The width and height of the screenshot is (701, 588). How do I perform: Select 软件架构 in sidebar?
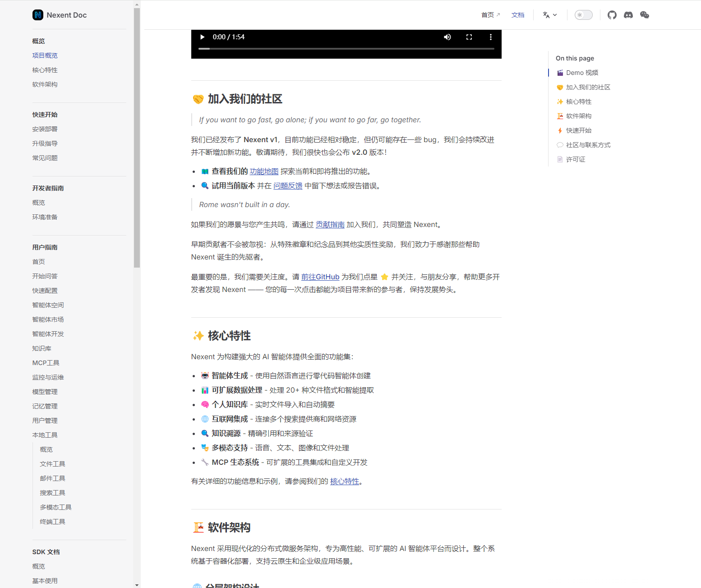coord(45,84)
